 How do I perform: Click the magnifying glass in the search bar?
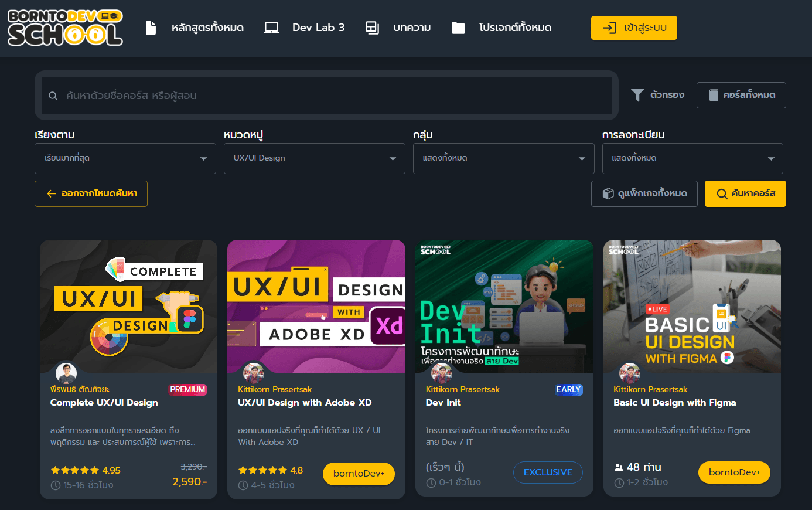click(53, 95)
